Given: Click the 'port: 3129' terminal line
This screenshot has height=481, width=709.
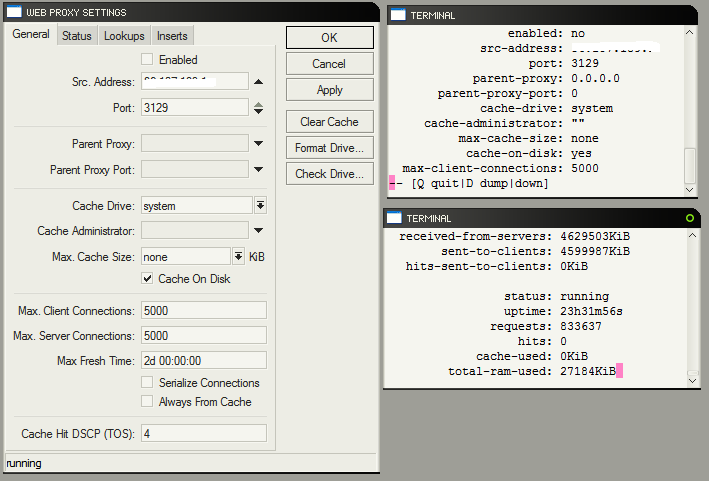Looking at the screenshot, I should pos(564,63).
